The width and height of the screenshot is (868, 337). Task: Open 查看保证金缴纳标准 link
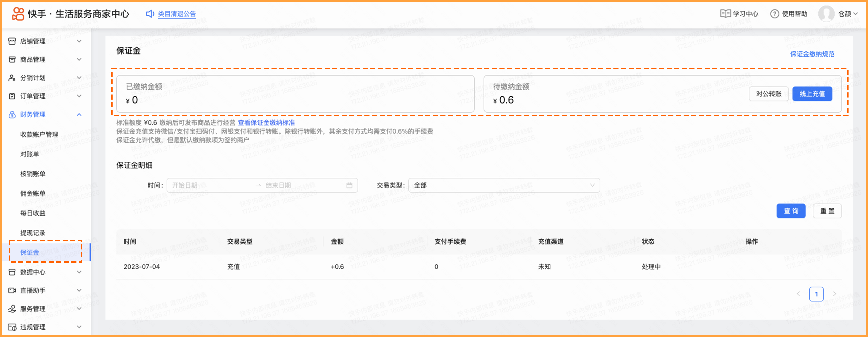click(x=266, y=123)
